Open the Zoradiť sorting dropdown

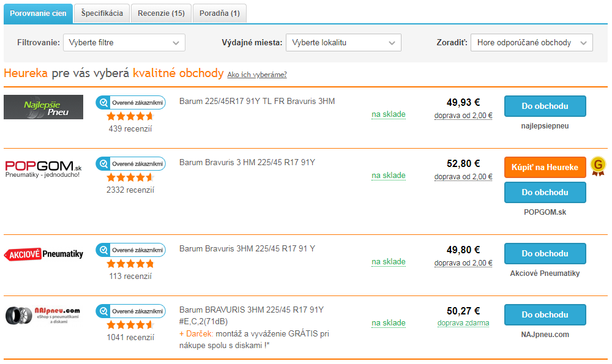pos(531,43)
